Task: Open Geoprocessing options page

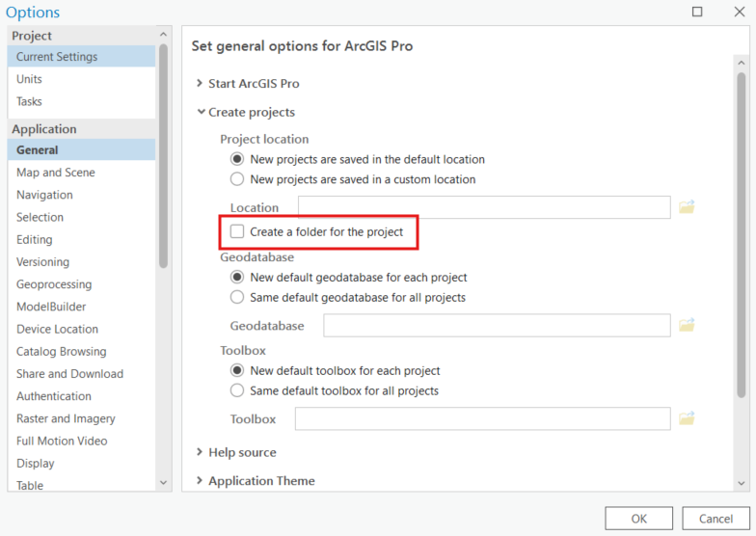Action: (x=54, y=284)
